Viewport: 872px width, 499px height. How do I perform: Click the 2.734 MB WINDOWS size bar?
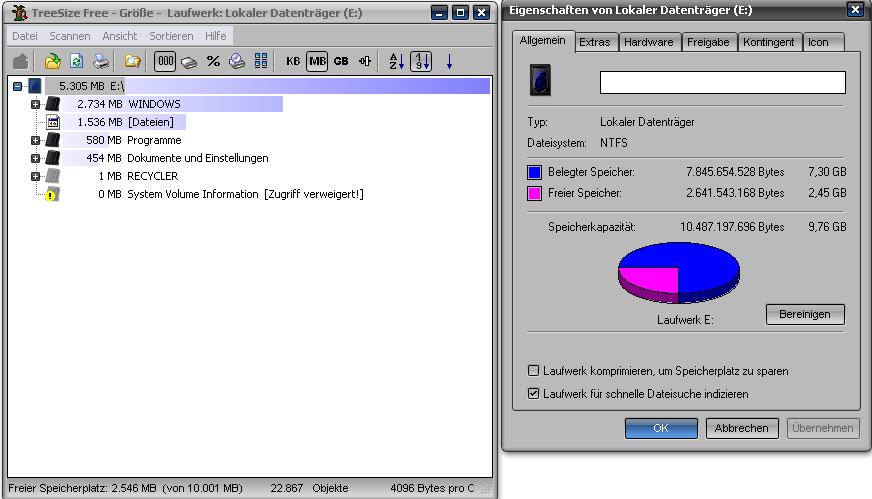(172, 104)
